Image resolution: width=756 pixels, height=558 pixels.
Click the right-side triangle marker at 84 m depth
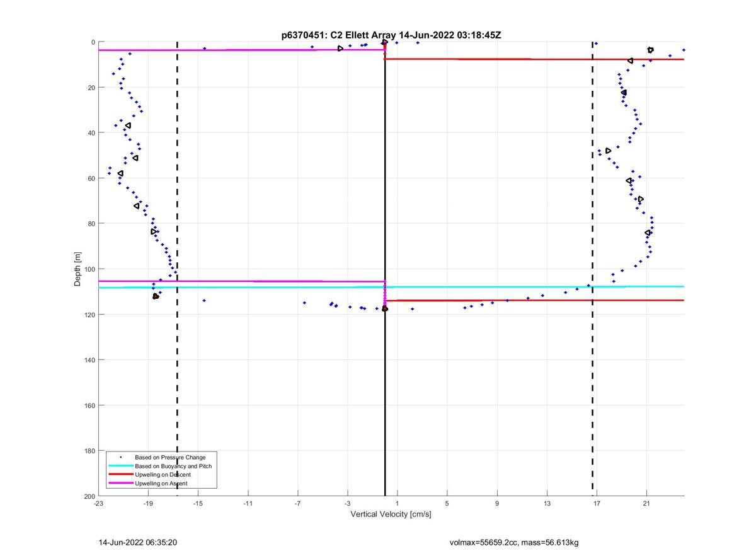[648, 233]
